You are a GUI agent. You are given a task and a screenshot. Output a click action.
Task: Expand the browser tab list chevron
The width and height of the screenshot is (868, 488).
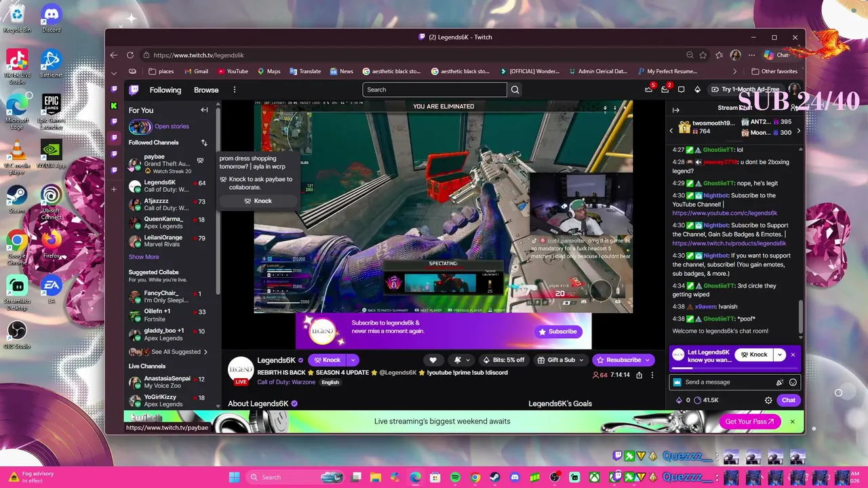point(114,72)
